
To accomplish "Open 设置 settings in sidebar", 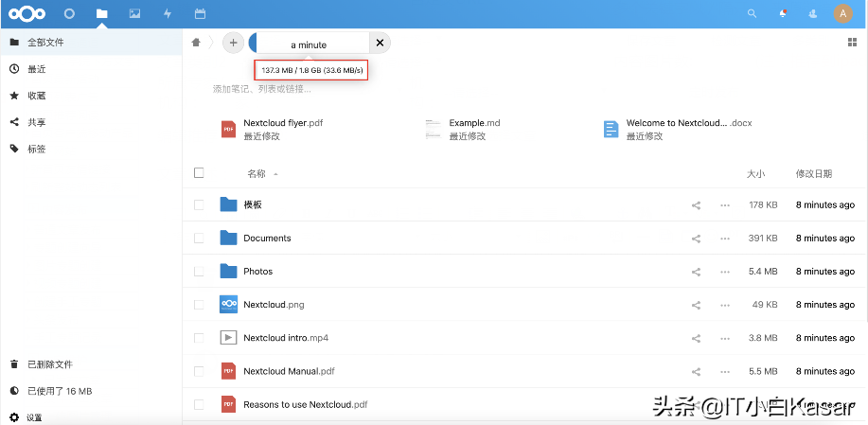I will click(x=91, y=417).
